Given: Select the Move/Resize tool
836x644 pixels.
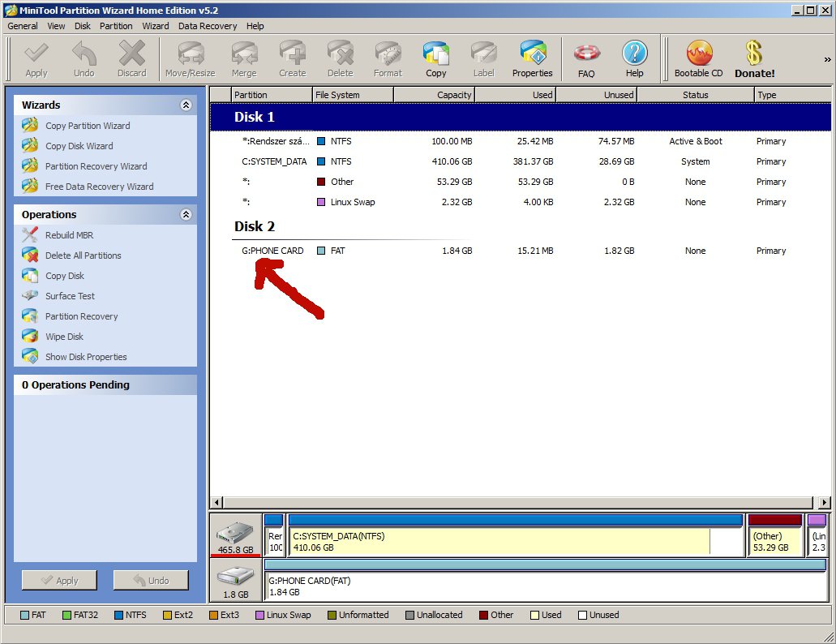Looking at the screenshot, I should pyautogui.click(x=191, y=58).
